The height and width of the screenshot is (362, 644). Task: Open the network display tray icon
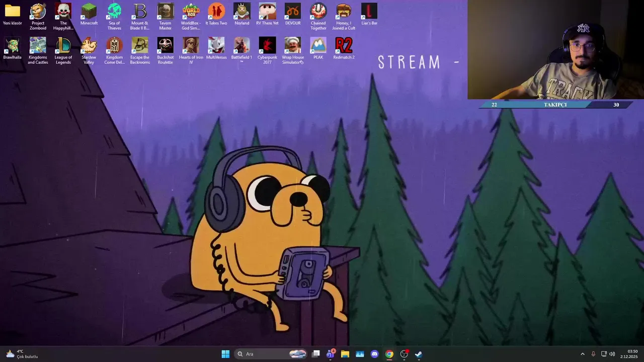pos(604,354)
